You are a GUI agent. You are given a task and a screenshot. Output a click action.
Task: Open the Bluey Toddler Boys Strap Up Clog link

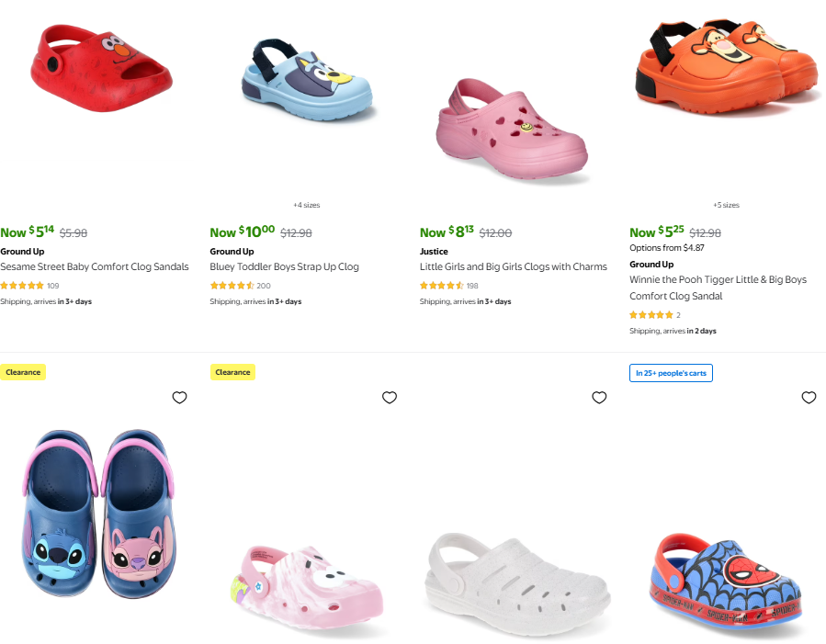click(x=284, y=266)
